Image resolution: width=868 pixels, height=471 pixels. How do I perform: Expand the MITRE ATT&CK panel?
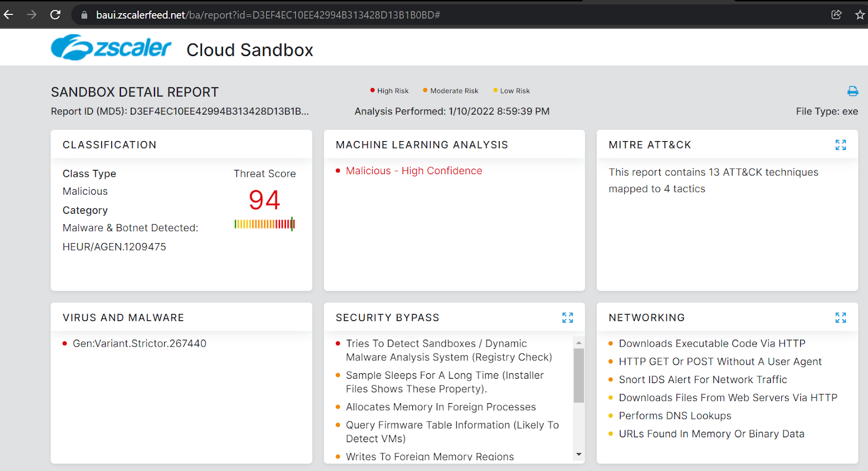pos(840,145)
